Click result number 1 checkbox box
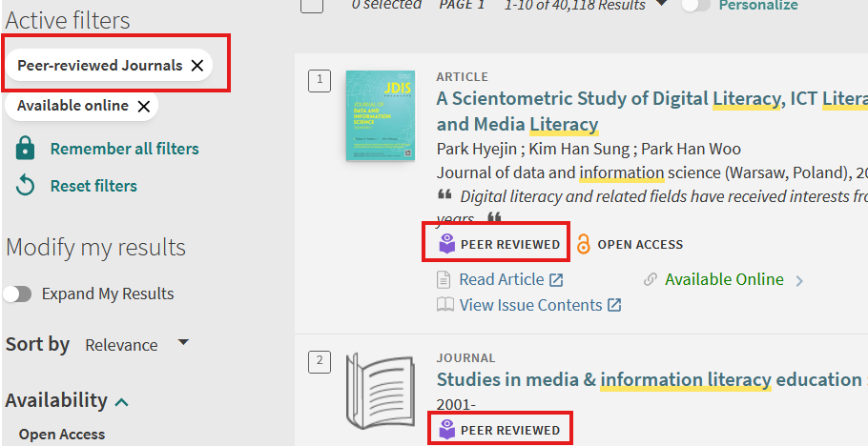The image size is (868, 446). coord(320,81)
